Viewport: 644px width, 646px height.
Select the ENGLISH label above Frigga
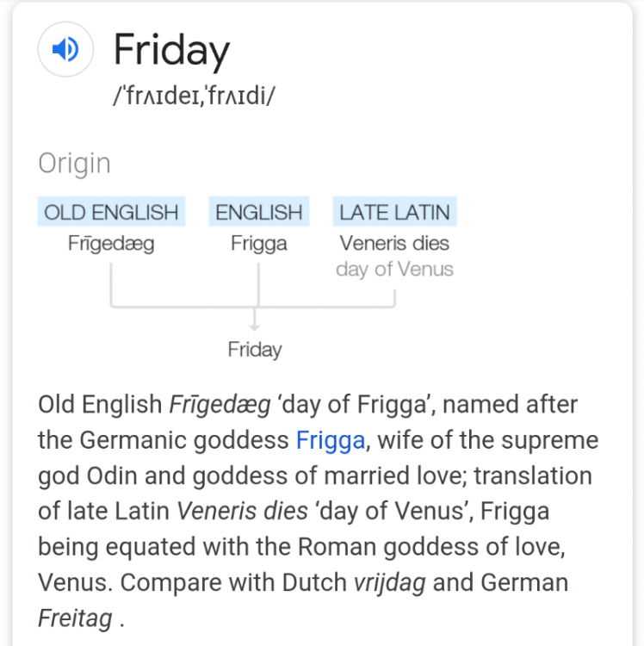(x=259, y=212)
